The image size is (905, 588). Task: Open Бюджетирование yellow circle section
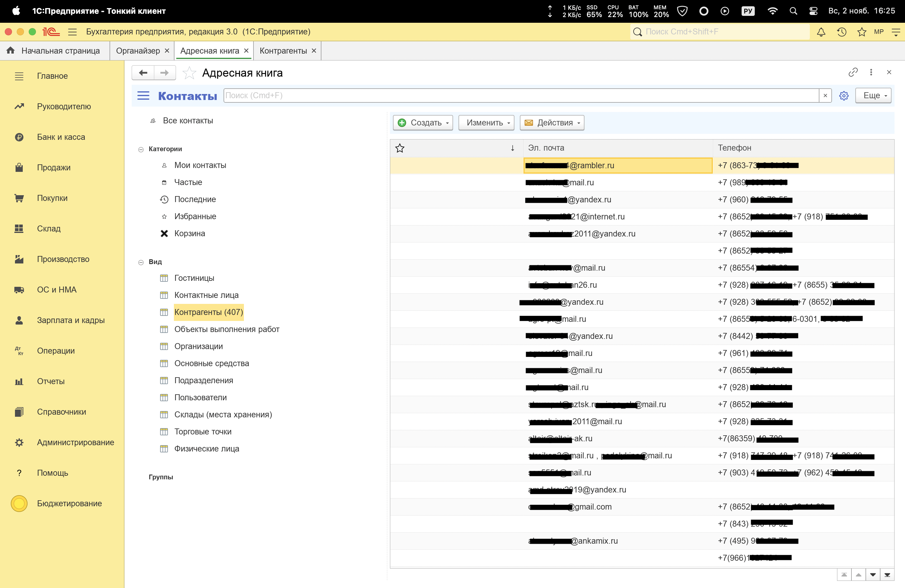click(69, 503)
